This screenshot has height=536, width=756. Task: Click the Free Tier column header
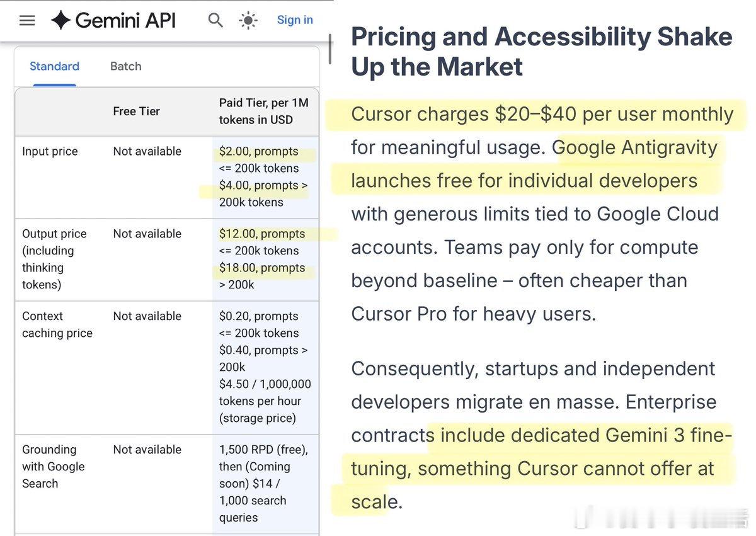136,111
